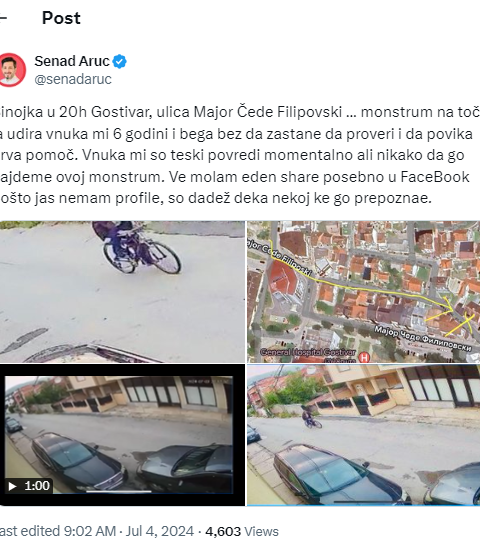Click the Jul 4, 2024 timestamp
Screen dimensions: 480x549
click(160, 531)
